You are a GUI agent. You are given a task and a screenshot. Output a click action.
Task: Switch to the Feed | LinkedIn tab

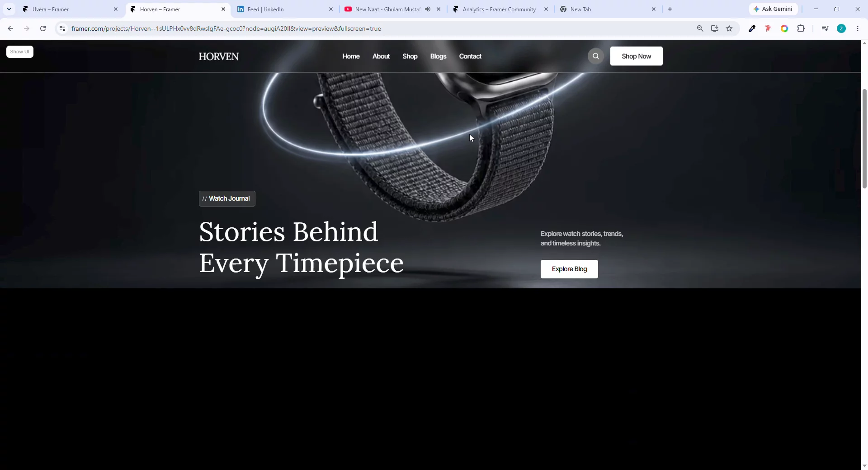(x=285, y=9)
